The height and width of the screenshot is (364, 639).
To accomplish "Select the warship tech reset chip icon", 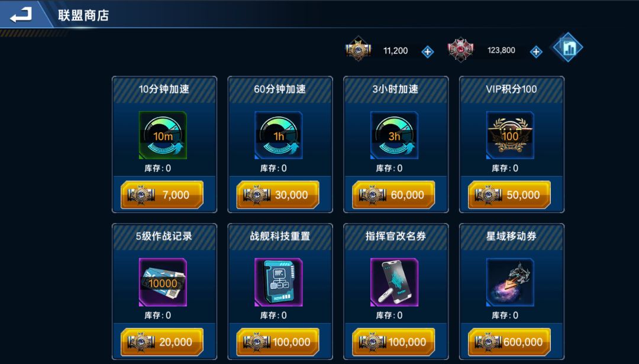I will tap(278, 282).
